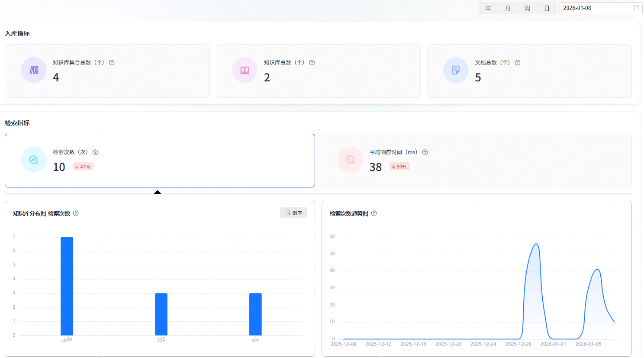644x358 pixels.
Task: Switch time granularity to 周
Action: tap(527, 8)
